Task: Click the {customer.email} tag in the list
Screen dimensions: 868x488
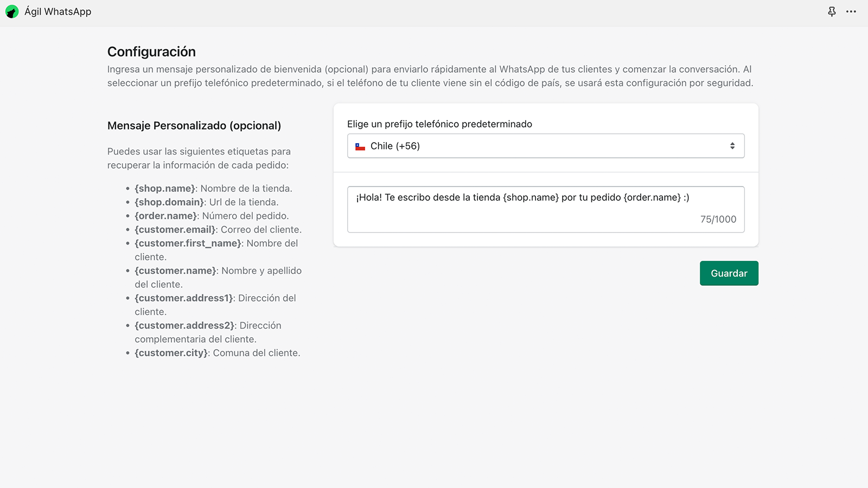Action: point(175,229)
